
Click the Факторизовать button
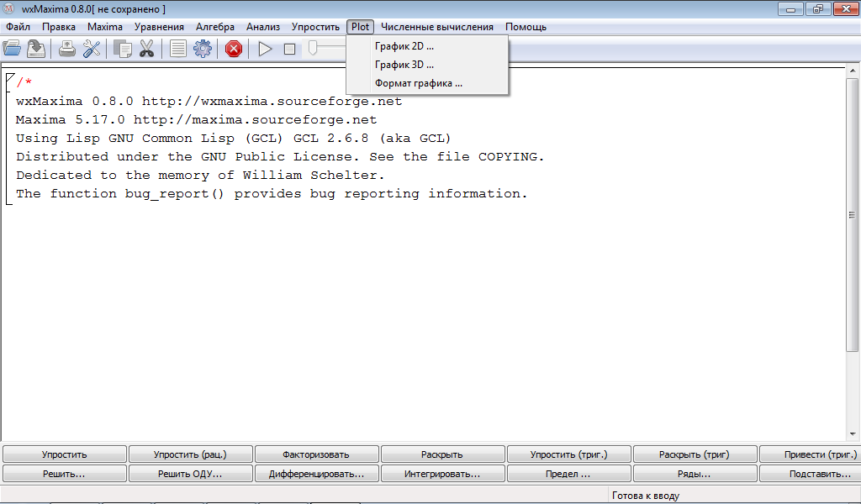coord(316,454)
